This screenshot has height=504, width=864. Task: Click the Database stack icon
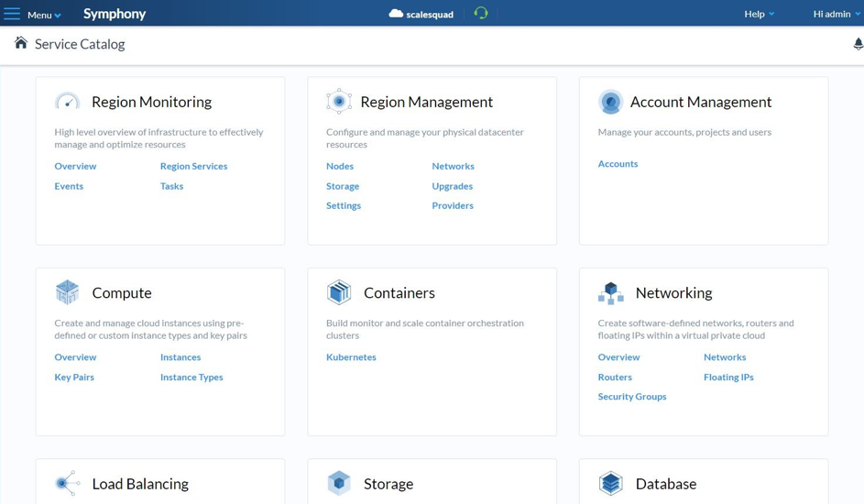pos(610,484)
